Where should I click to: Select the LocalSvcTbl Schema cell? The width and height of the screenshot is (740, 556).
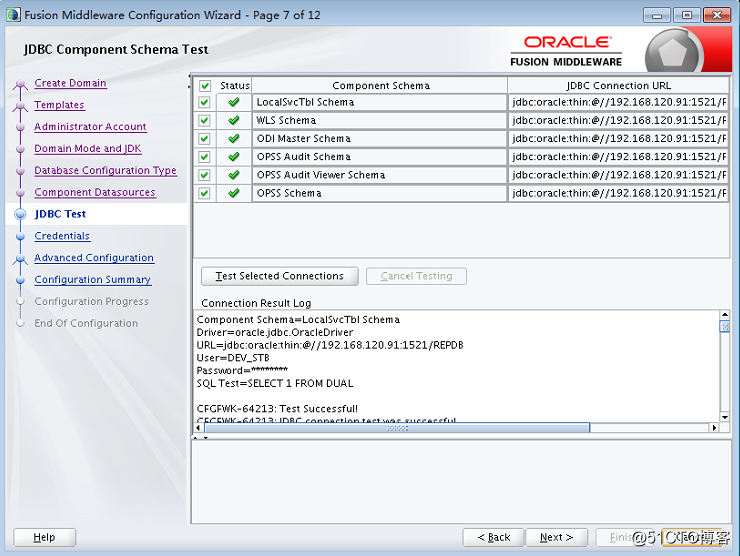tap(379, 102)
